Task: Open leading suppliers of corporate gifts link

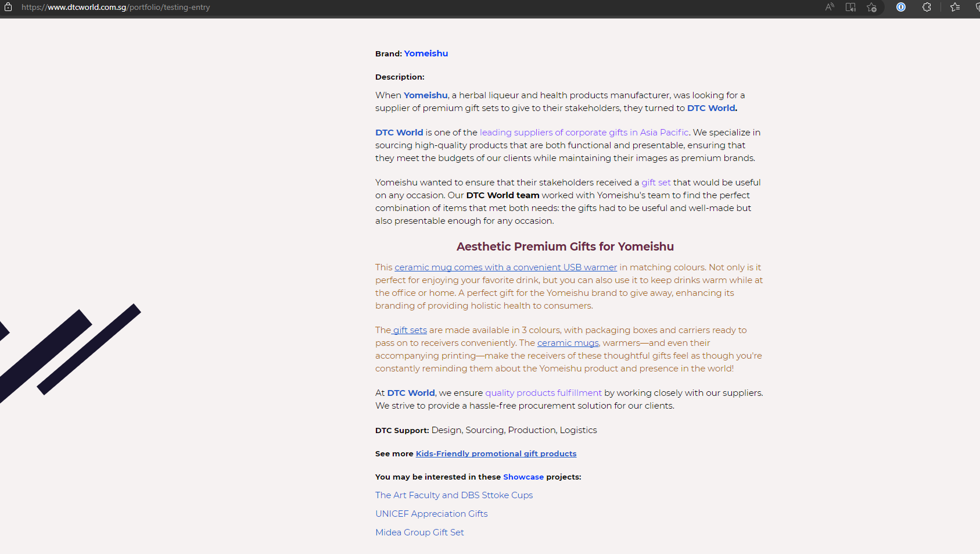Action: click(584, 133)
